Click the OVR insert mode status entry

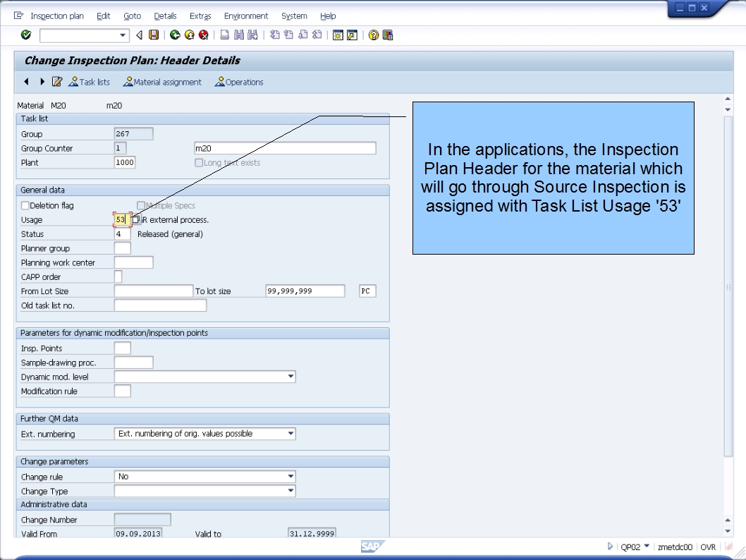[708, 547]
